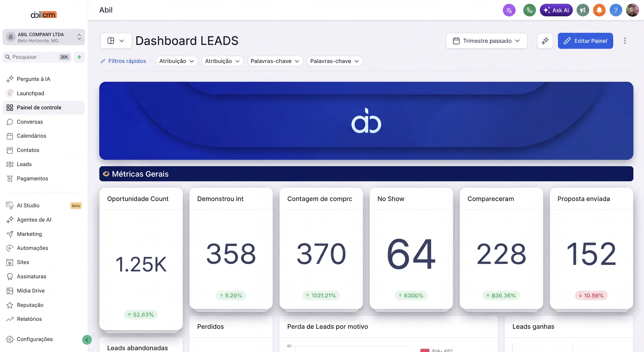Viewport: 644px width, 352px height.
Task: Open the megaphone announcements icon
Action: (583, 10)
